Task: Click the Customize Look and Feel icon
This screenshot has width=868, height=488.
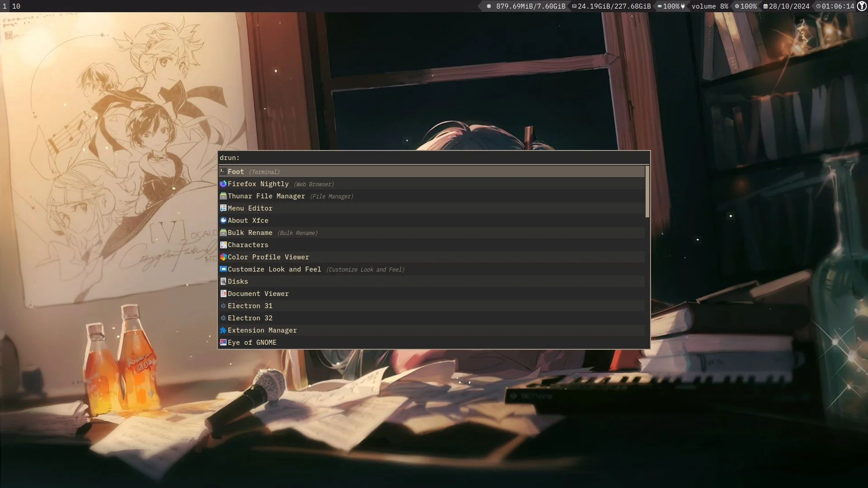Action: (x=223, y=269)
